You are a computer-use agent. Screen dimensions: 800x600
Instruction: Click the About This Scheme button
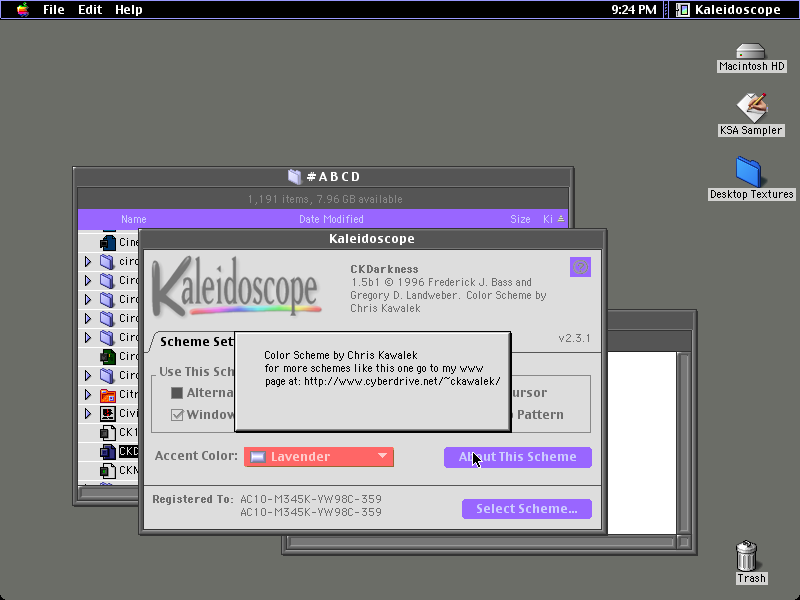(x=518, y=457)
